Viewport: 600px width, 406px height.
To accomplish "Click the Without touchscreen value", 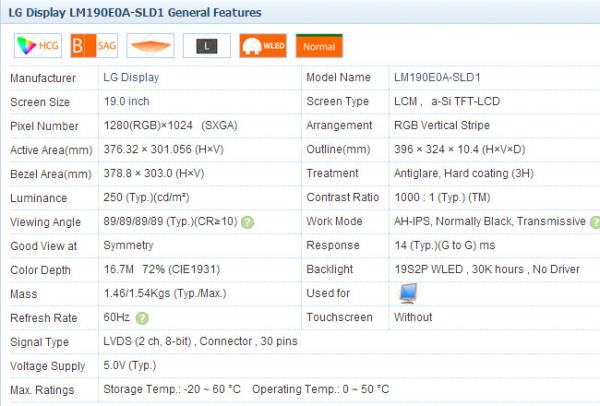I will tap(413, 317).
